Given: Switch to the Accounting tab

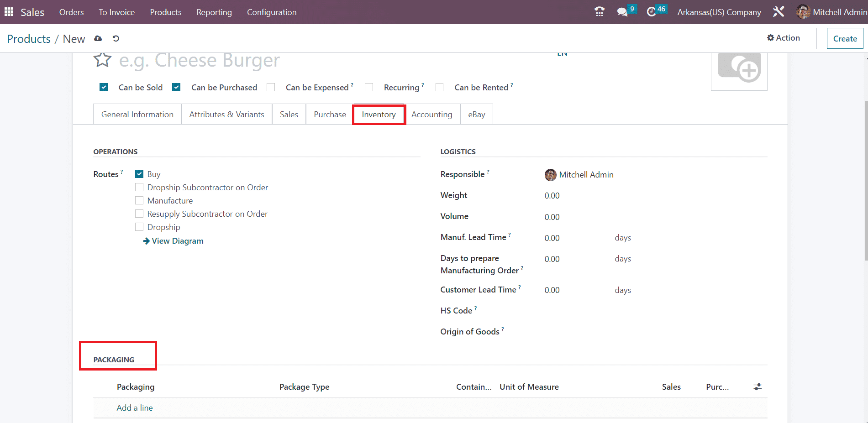Looking at the screenshot, I should click(x=431, y=115).
